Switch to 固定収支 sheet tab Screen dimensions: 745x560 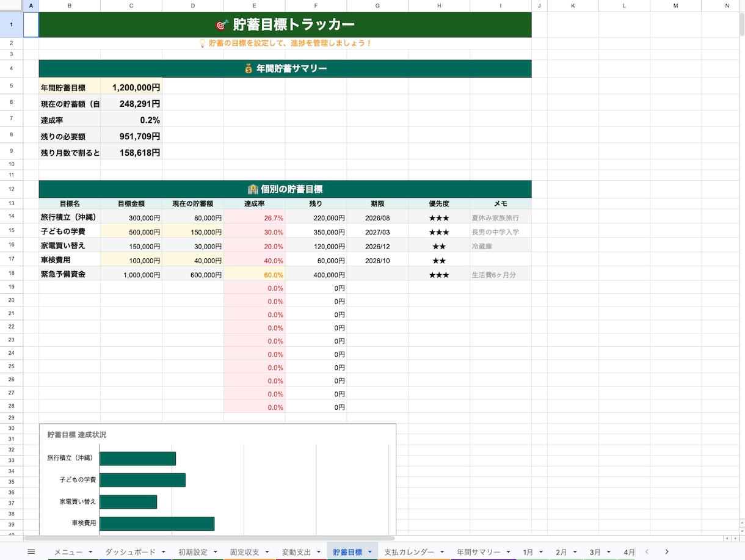(244, 552)
